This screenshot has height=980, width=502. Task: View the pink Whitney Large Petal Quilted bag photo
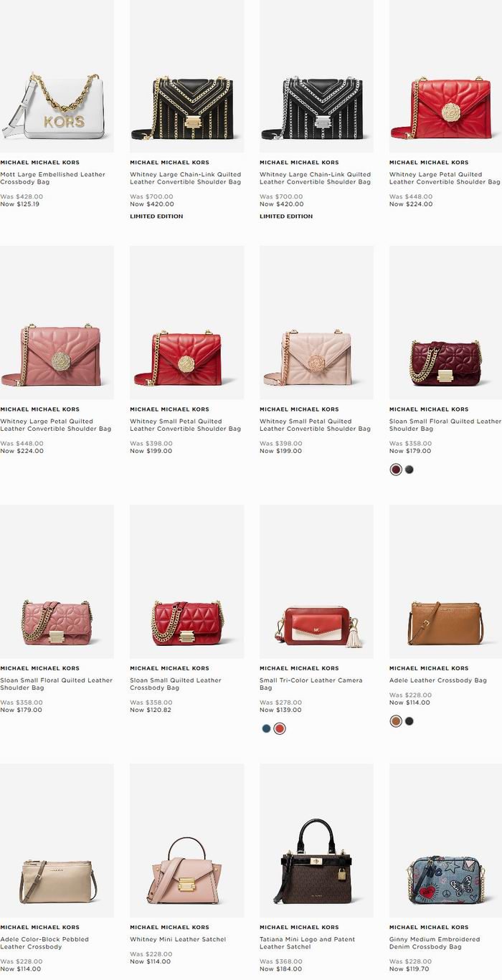click(57, 323)
